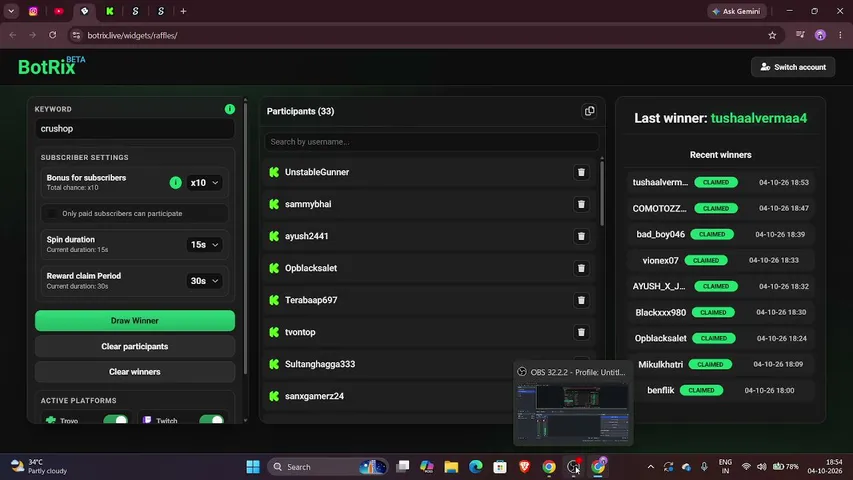The height and width of the screenshot is (480, 853).
Task: Remove Terabaap697 via trash icon
Action: coord(581,300)
